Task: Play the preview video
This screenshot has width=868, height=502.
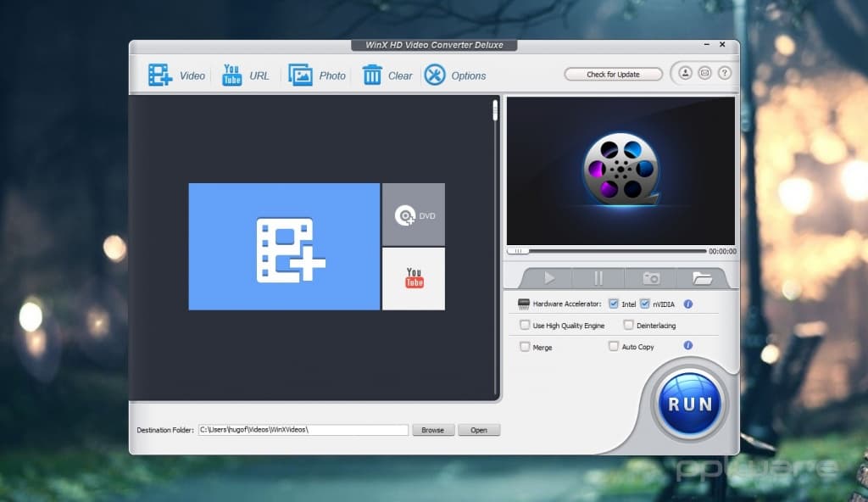Action: [x=548, y=277]
